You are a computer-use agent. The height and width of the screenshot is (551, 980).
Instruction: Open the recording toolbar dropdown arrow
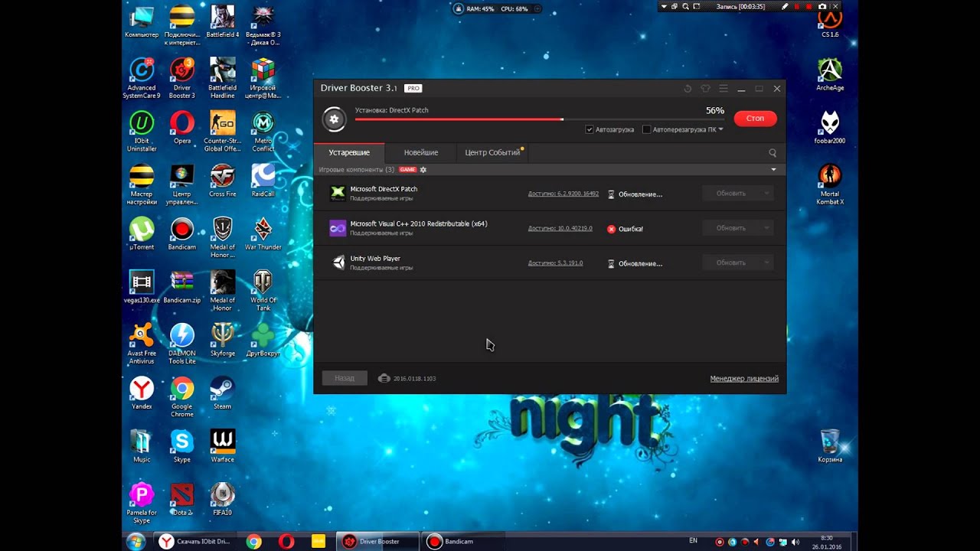664,6
